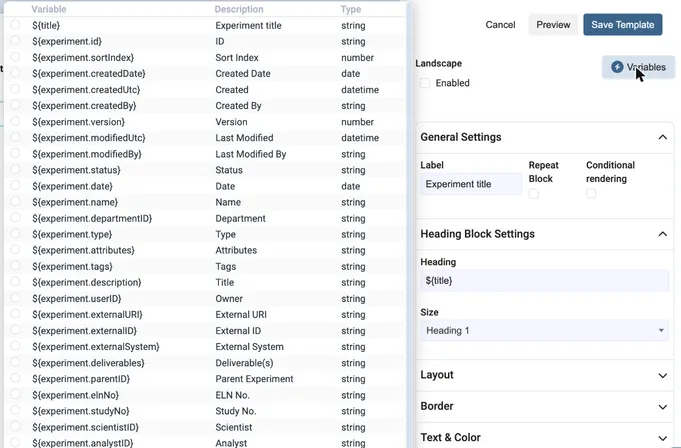Expand the Text & Color section

[662, 438]
